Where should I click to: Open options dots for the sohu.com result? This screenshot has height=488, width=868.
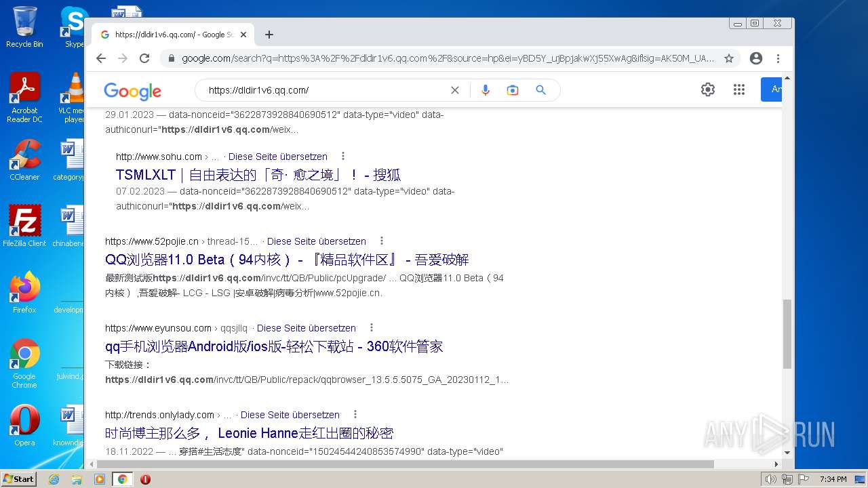(x=343, y=156)
